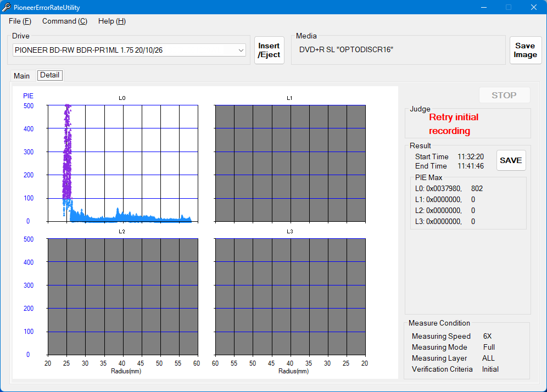Click the Save Image button

(x=525, y=50)
